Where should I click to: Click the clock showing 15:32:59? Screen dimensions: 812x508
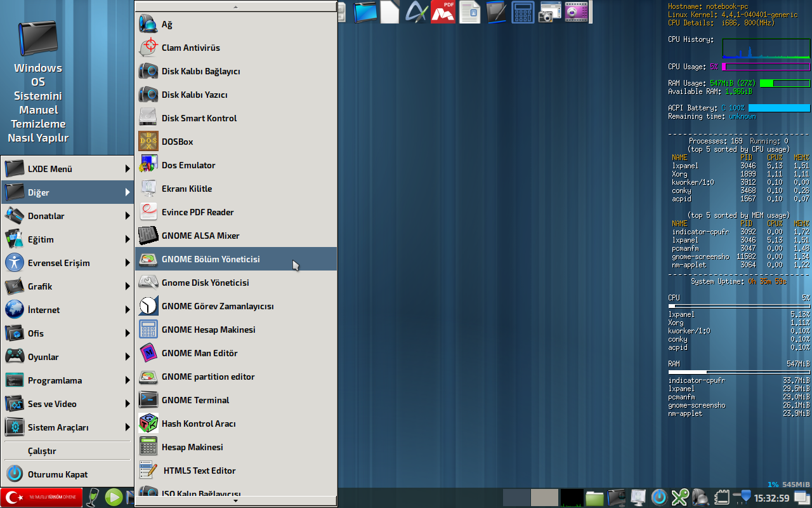(771, 498)
